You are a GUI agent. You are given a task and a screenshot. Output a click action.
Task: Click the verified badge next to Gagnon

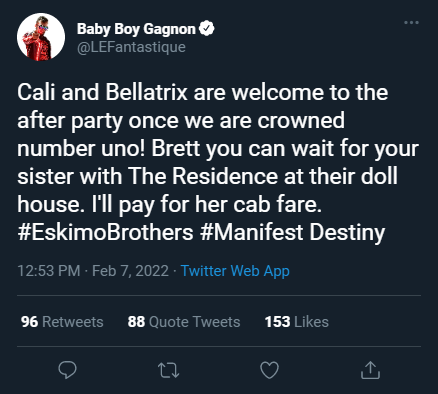(x=207, y=29)
